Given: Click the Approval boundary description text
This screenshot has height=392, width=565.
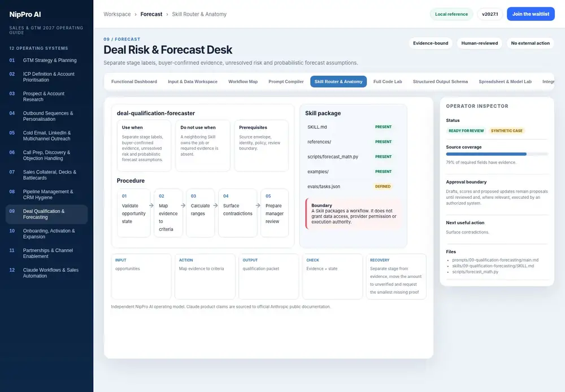Looking at the screenshot, I should click(497, 198).
